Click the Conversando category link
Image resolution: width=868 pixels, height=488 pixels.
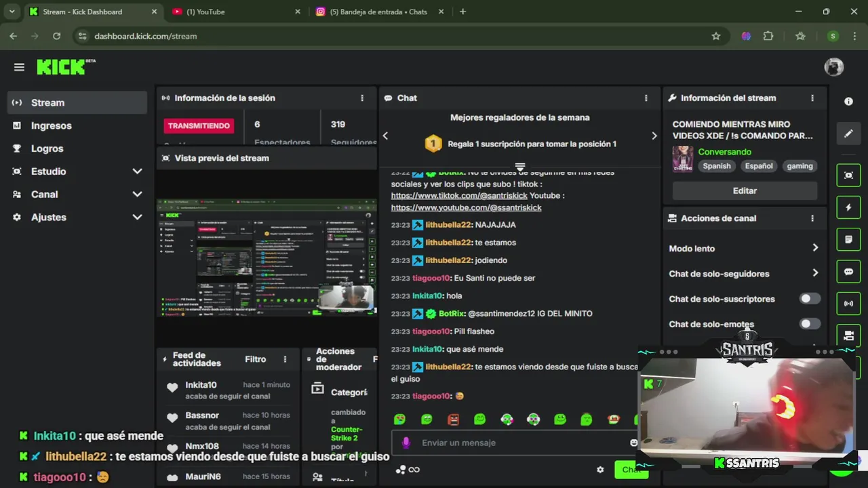(724, 152)
